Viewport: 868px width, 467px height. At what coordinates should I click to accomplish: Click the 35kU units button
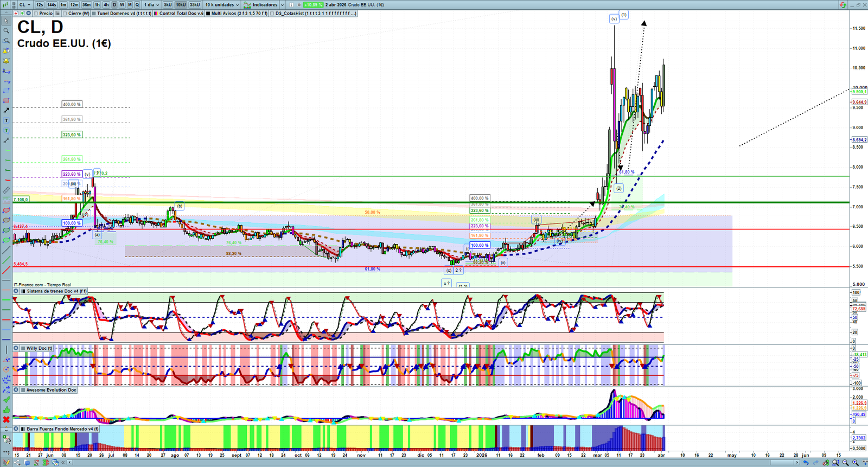(195, 5)
